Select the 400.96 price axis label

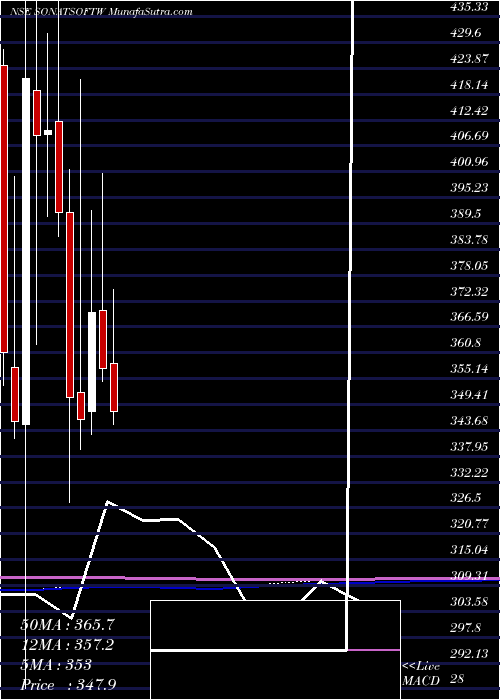(467, 162)
